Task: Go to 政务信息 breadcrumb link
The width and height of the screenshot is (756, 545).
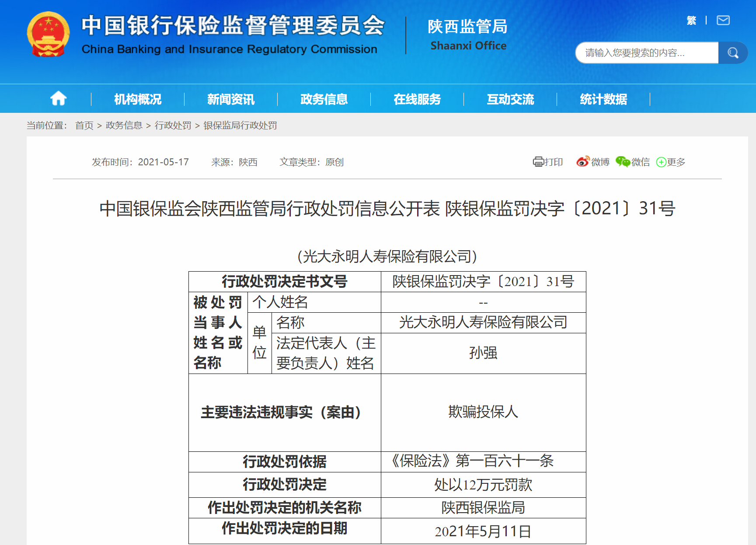Action: [x=124, y=126]
